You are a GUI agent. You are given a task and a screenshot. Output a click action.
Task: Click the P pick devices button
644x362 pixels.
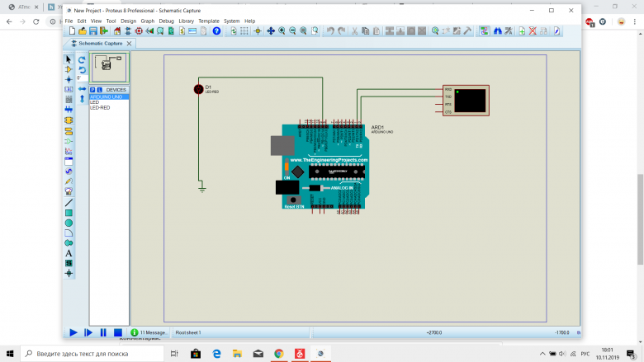(x=92, y=90)
